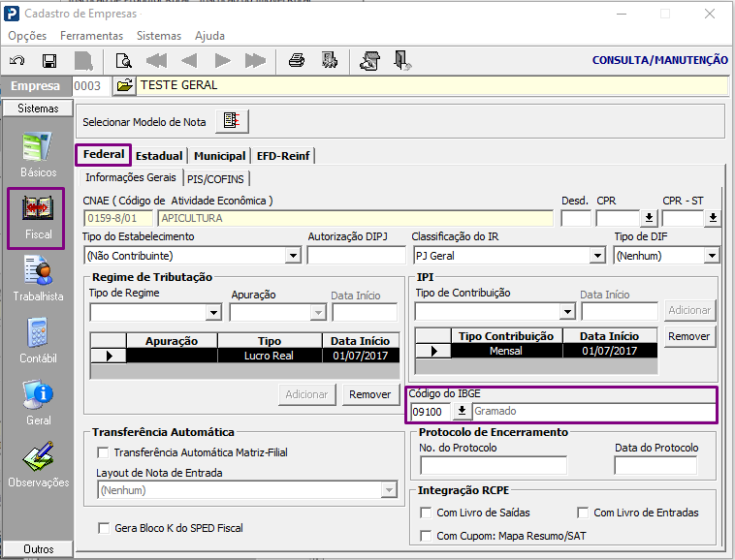Click the save floppy disk icon
Image resolution: width=735 pixels, height=560 pixels.
tap(49, 61)
